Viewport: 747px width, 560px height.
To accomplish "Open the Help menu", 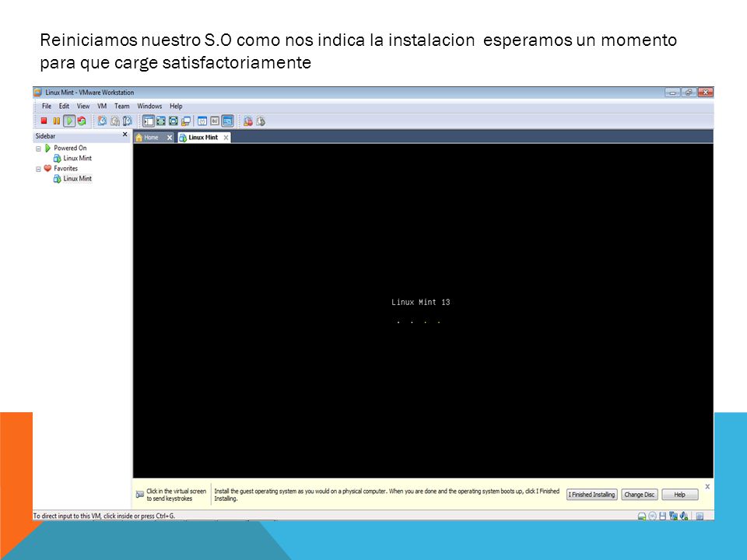I will [176, 107].
